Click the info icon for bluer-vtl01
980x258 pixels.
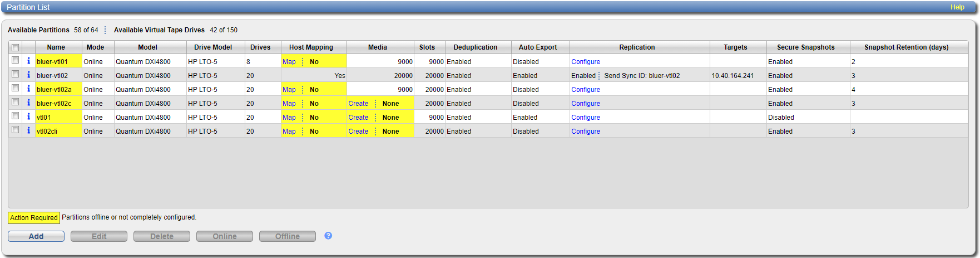pyautogui.click(x=29, y=61)
